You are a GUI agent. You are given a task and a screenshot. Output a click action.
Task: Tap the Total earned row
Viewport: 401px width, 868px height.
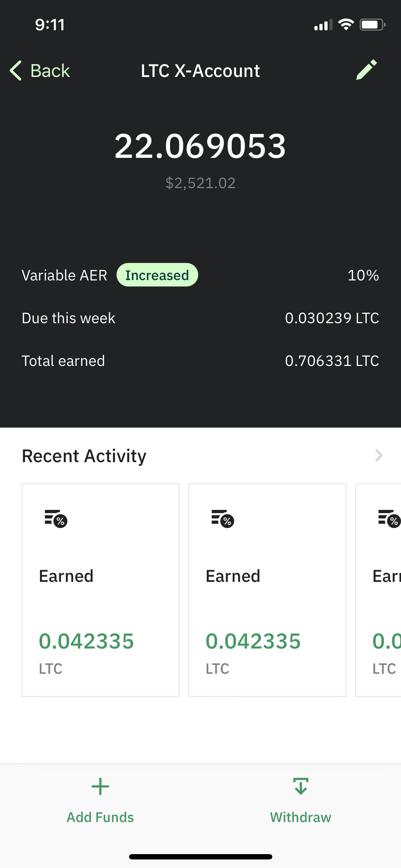tap(200, 361)
